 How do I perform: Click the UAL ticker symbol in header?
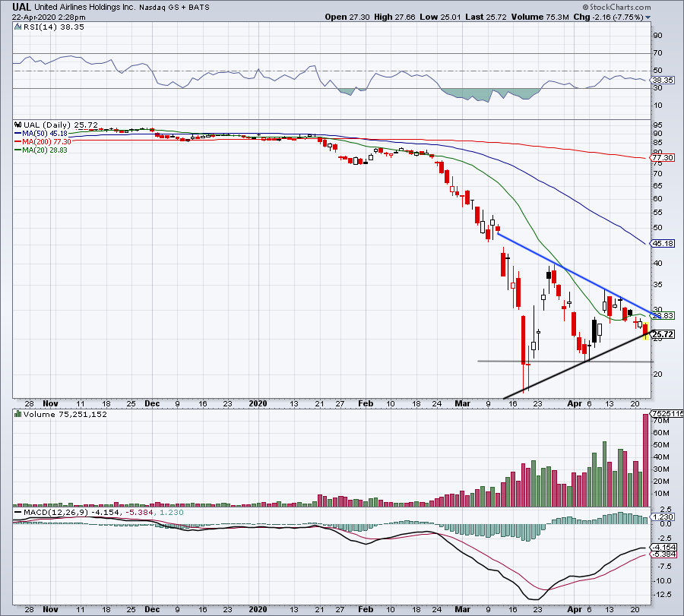pyautogui.click(x=21, y=7)
